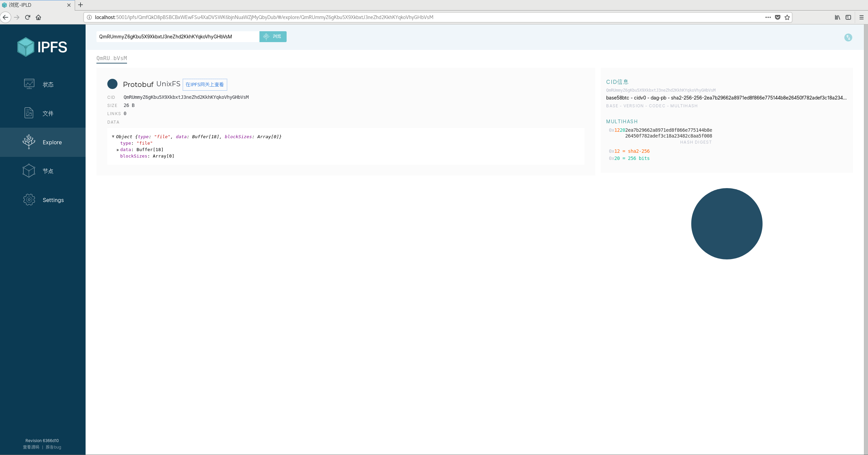The height and width of the screenshot is (455, 868).
Task: Collapse the Object tree root triangle
Action: [x=113, y=136]
